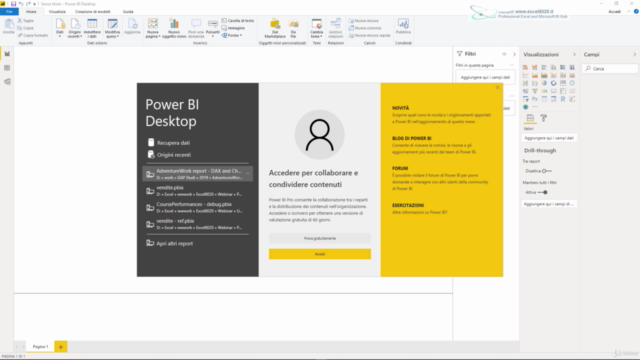Toggle Mantieni tutti i filtri switch
This screenshot has height=360, width=640.
click(542, 192)
